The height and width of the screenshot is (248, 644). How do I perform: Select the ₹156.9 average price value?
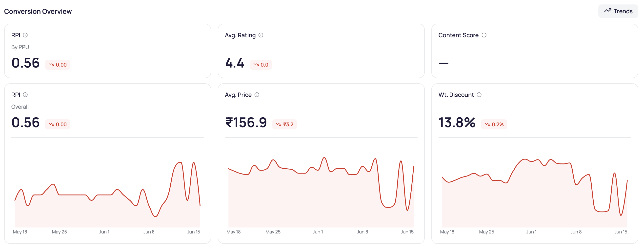[x=246, y=123]
